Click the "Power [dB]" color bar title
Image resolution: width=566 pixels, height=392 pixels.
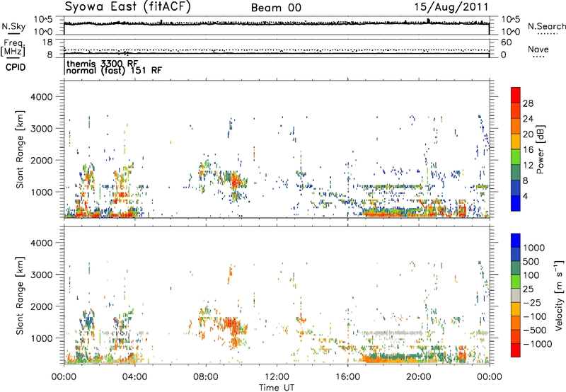click(x=540, y=149)
